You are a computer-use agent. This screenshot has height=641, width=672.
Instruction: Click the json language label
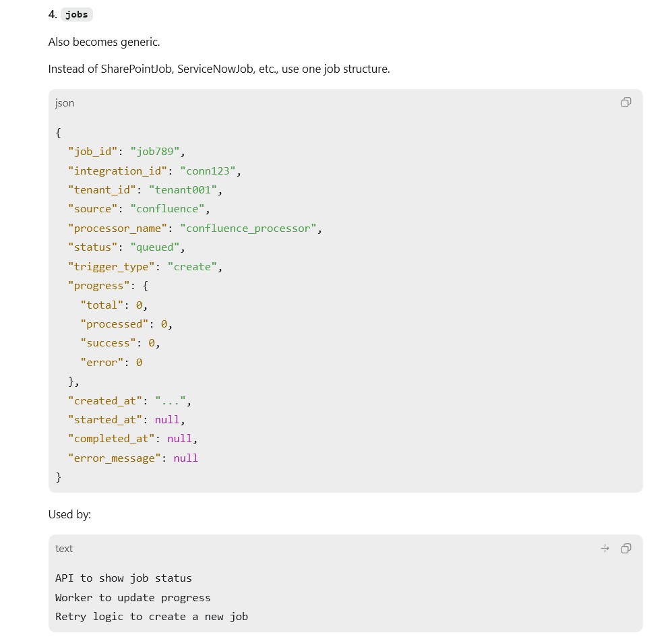coord(65,103)
